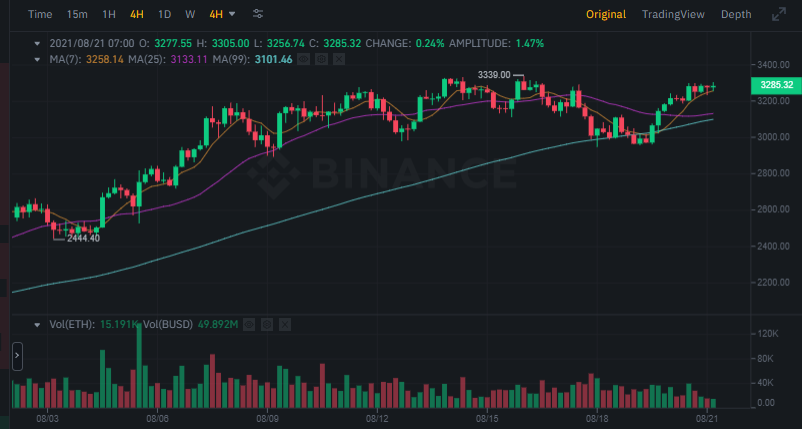Open settings for the Volume indicator
Screen dimensions: 802x429
pyautogui.click(x=268, y=325)
